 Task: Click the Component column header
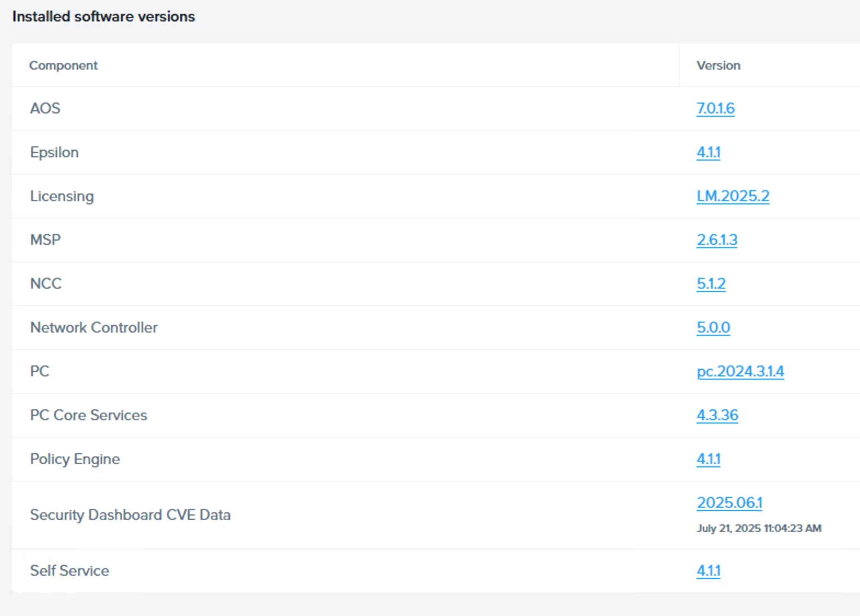63,66
